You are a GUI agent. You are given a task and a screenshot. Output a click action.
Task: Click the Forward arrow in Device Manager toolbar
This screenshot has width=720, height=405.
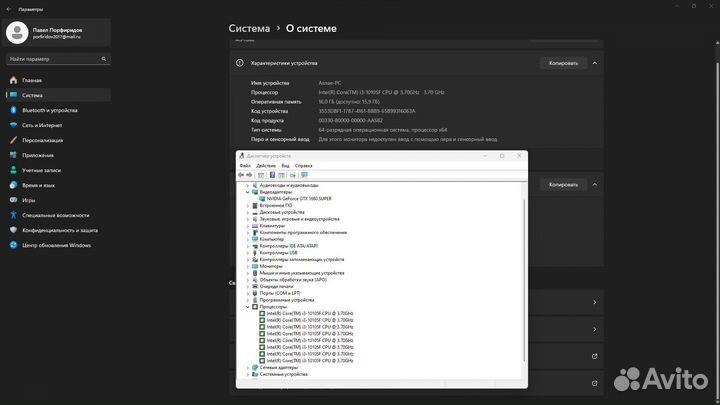tap(250, 175)
